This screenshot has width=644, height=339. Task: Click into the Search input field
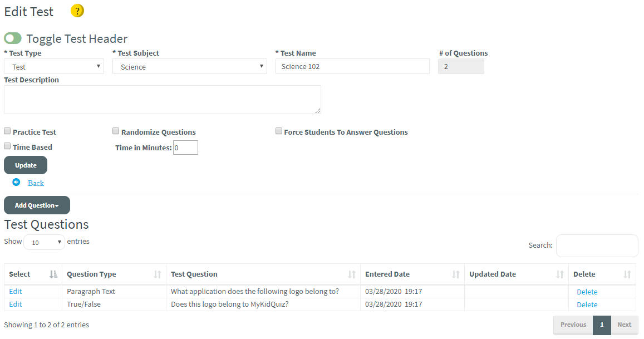tap(597, 245)
